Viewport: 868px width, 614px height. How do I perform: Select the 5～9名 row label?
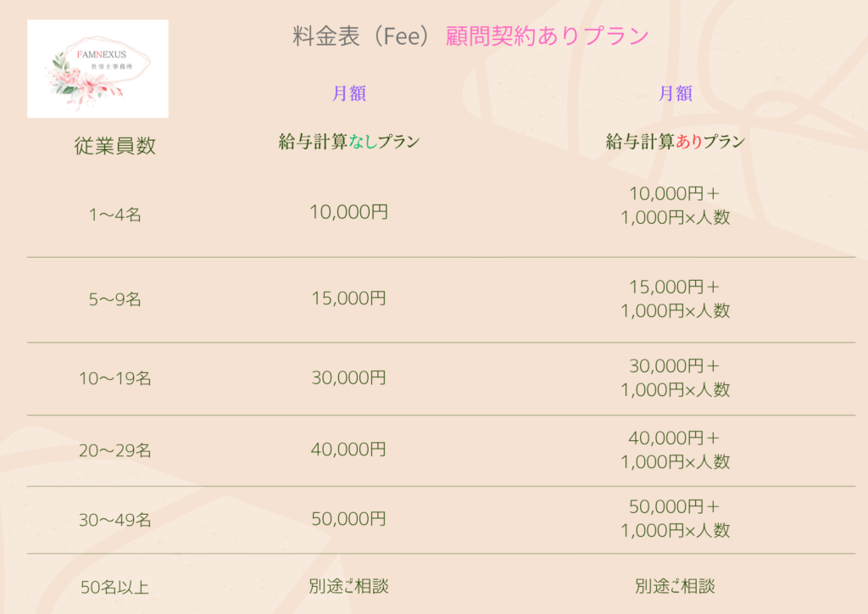(x=115, y=299)
